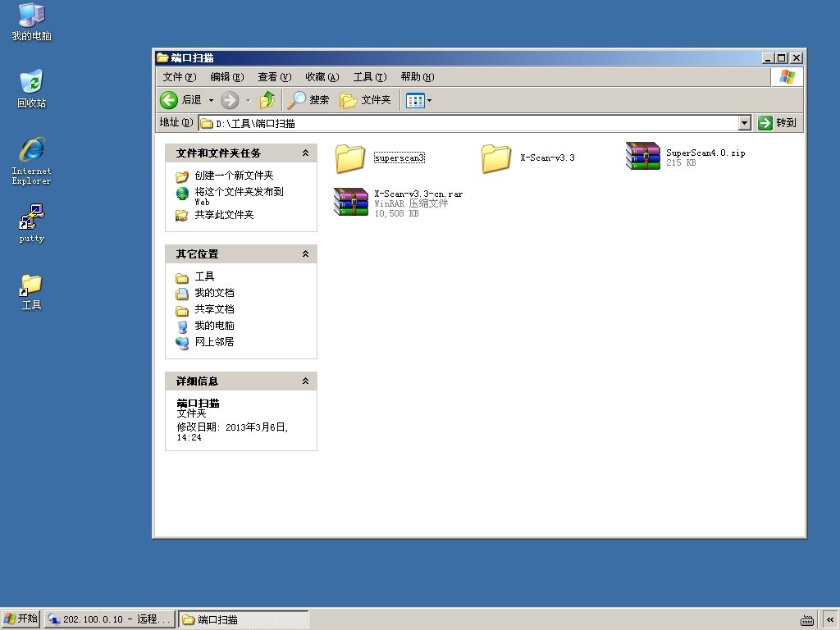Click the 端口扫描 taskbar button
Screen dimensions: 840x630
tap(243, 619)
